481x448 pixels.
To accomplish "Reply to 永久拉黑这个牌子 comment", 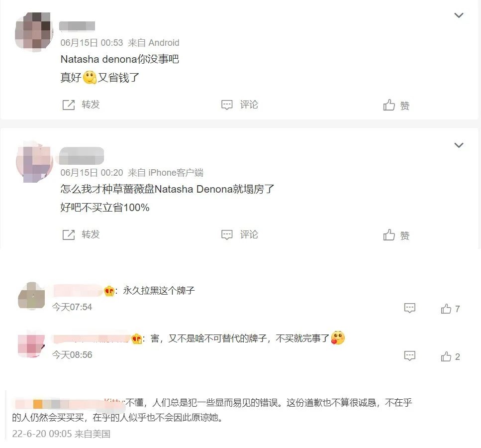I will pyautogui.click(x=409, y=308).
